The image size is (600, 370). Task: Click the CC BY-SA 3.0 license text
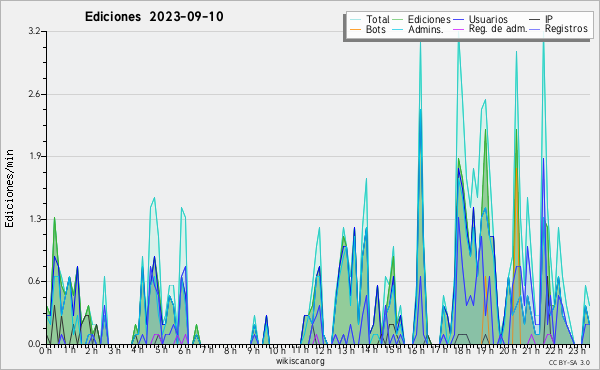pyautogui.click(x=569, y=362)
